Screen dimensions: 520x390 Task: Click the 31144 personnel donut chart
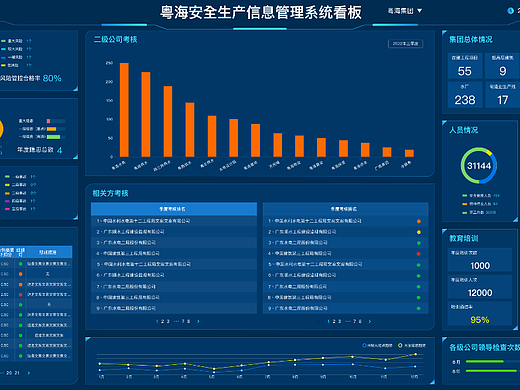479,166
